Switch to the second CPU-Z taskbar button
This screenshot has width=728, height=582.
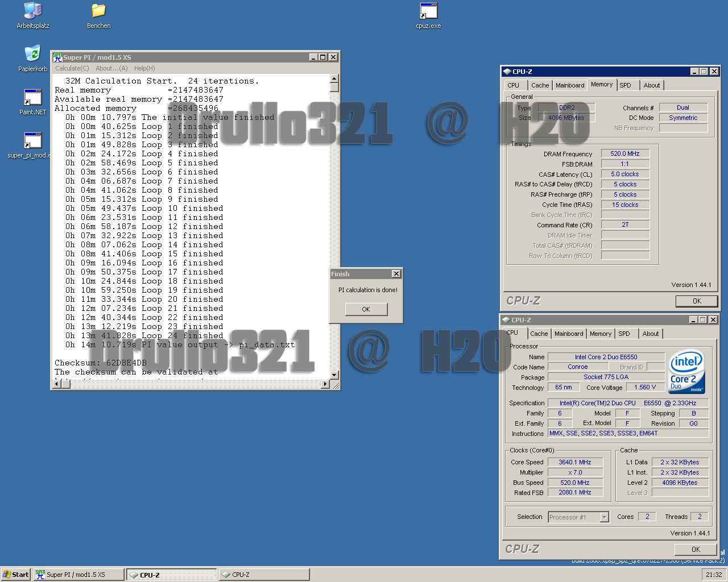(x=264, y=575)
